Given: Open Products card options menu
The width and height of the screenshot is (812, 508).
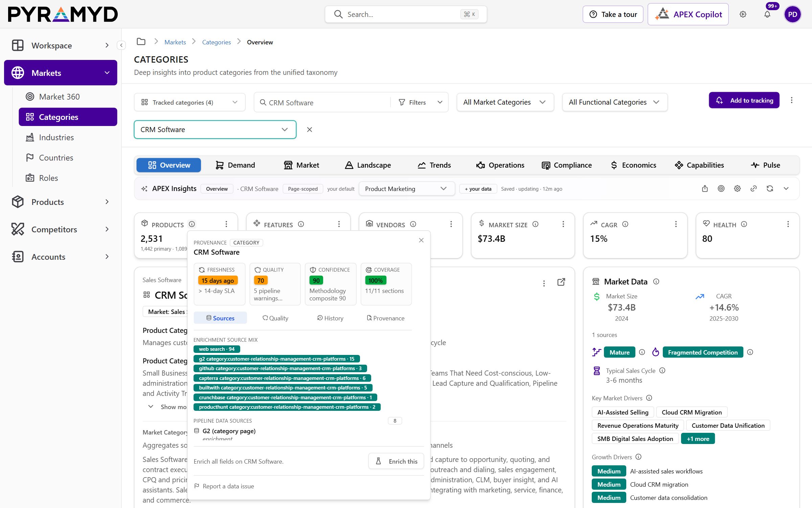Looking at the screenshot, I should [x=226, y=224].
